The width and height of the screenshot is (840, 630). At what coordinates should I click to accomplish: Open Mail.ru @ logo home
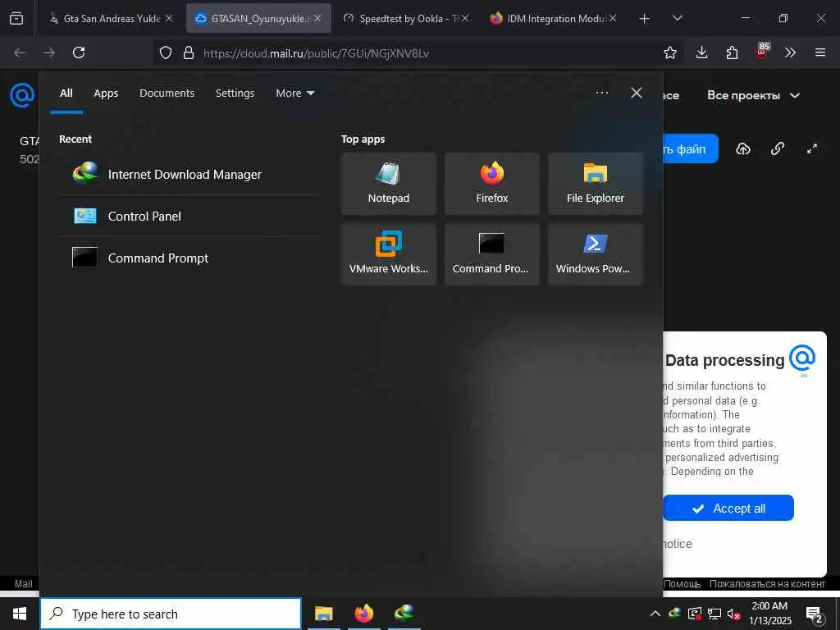click(22, 95)
